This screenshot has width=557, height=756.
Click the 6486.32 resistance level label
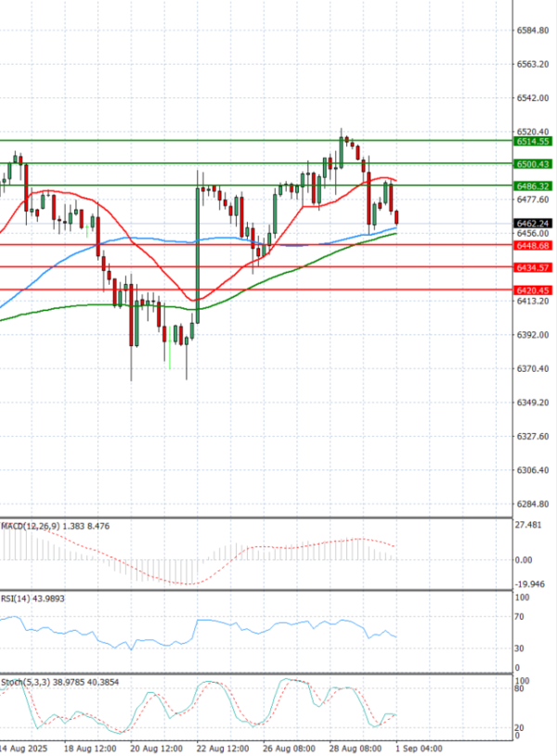pos(533,186)
